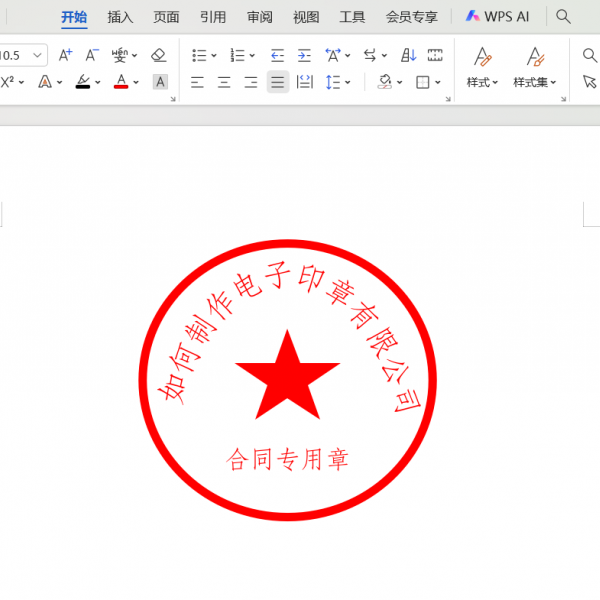Toggle the character shading button
This screenshot has width=600, height=600.
pos(160,82)
